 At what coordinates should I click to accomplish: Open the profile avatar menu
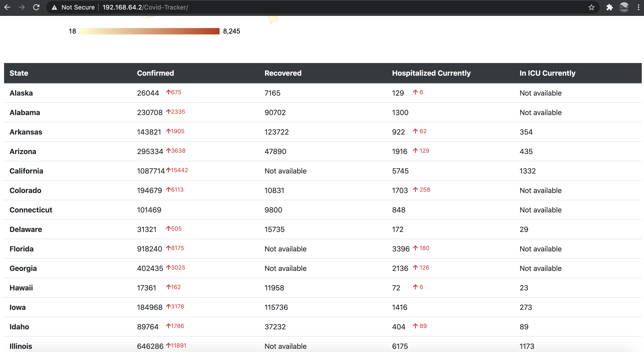point(624,7)
